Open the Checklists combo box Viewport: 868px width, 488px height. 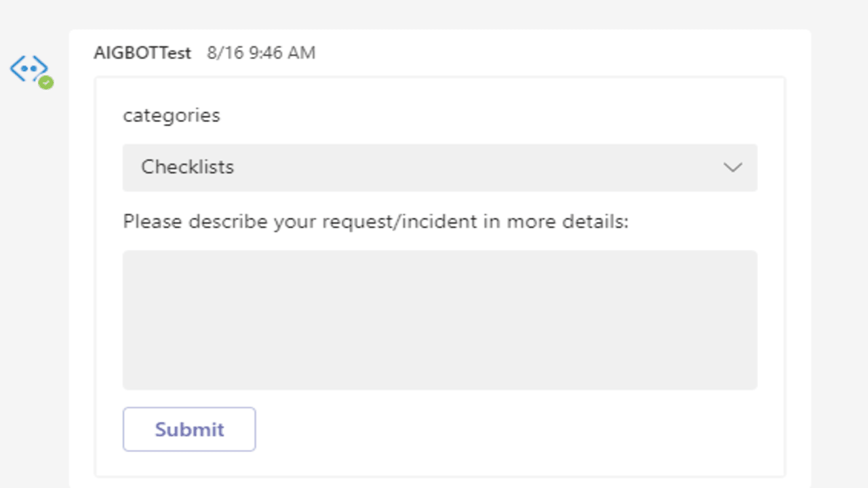(x=439, y=167)
